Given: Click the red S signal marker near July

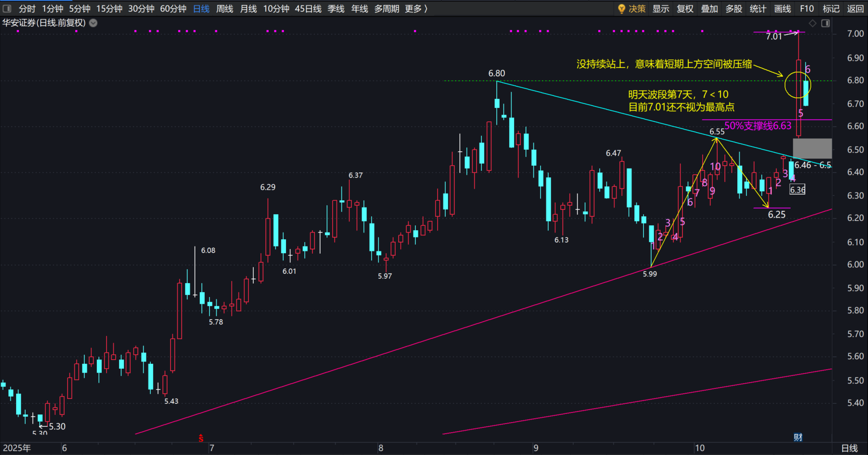Looking at the screenshot, I should (201, 438).
